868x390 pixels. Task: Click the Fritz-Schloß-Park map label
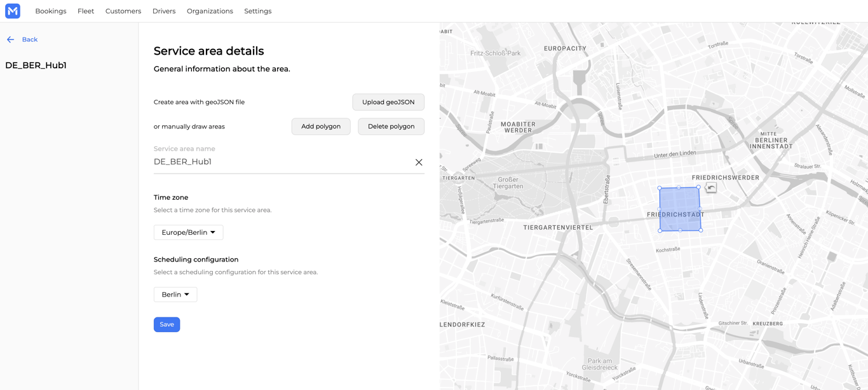(x=495, y=53)
